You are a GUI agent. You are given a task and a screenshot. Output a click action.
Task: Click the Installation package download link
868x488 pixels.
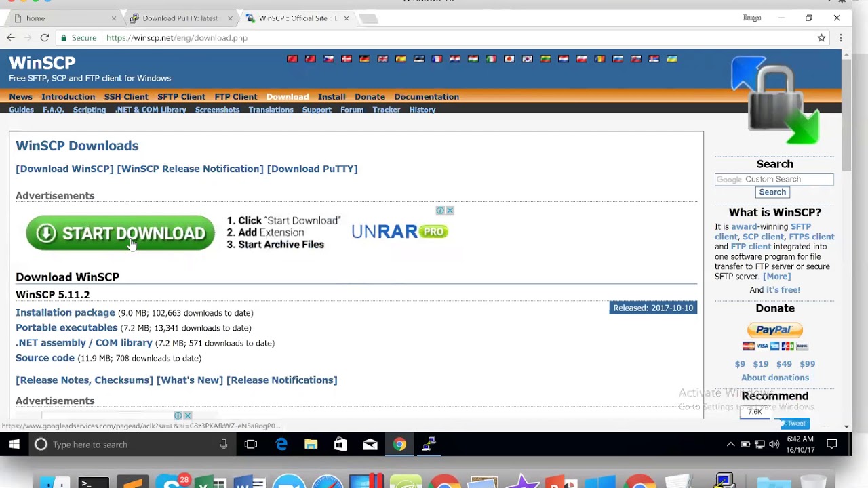click(x=65, y=312)
